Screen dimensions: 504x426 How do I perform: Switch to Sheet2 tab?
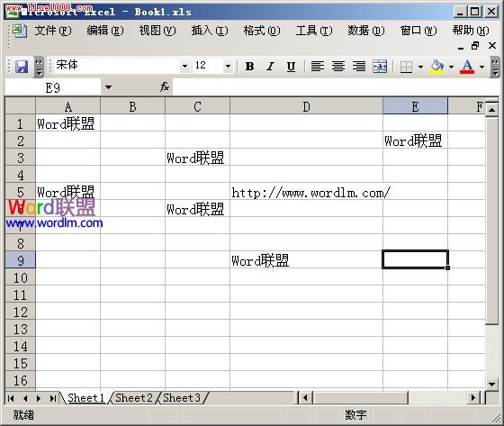point(134,398)
